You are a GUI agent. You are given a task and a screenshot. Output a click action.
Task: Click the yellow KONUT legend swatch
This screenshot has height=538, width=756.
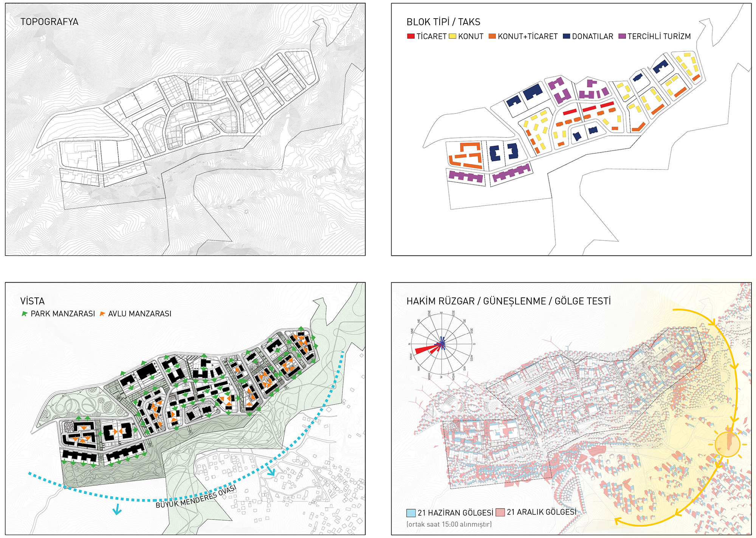452,36
